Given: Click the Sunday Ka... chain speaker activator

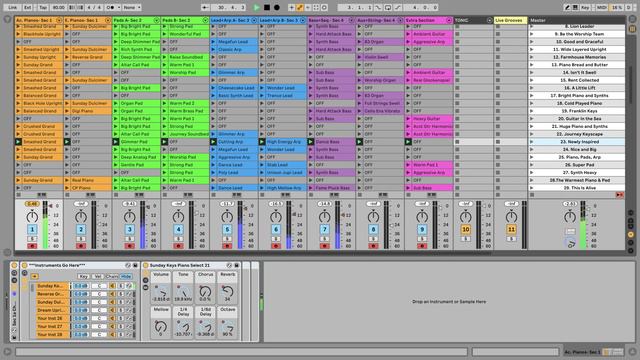Looking at the screenshot, I should [113, 286].
